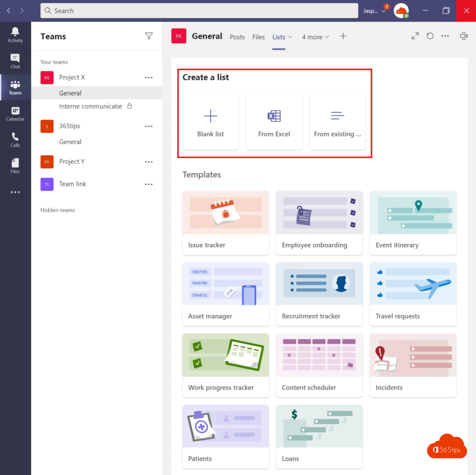Viewport: 476px width, 475px height.
Task: Choose the Recruitment tracker template
Action: (x=319, y=294)
